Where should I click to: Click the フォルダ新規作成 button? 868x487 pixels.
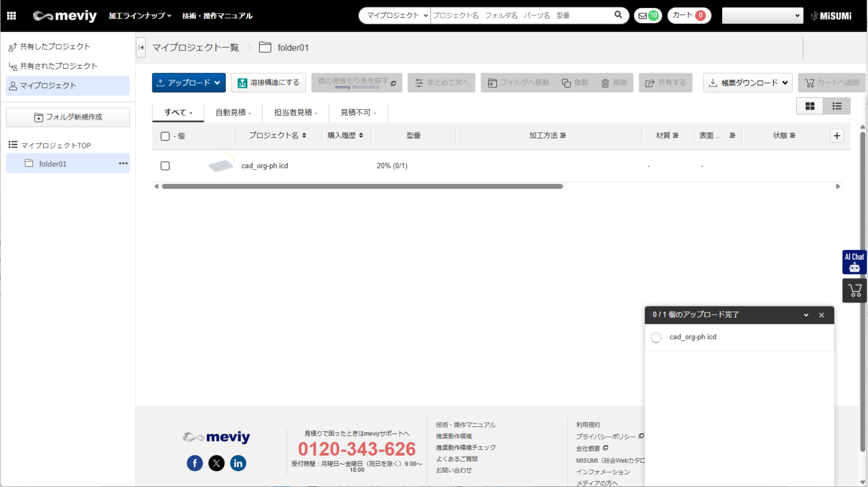pyautogui.click(x=68, y=117)
